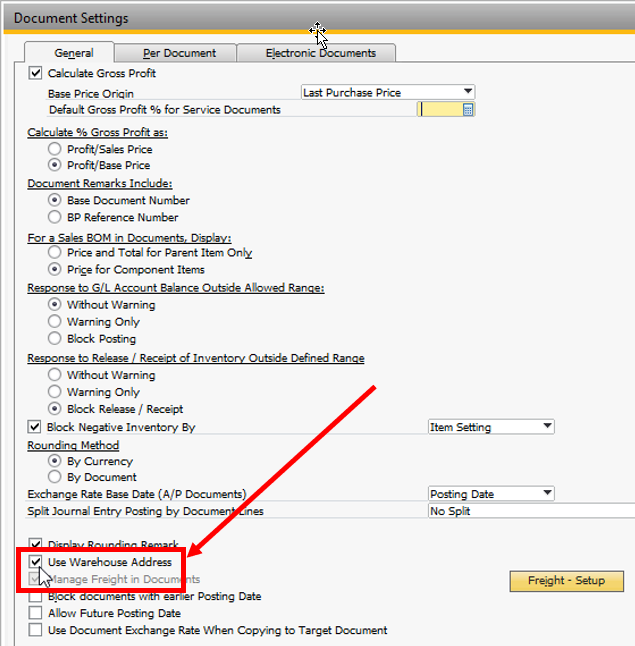635x646 pixels.
Task: Uncheck Block Negative Inventory By
Action: 36,427
